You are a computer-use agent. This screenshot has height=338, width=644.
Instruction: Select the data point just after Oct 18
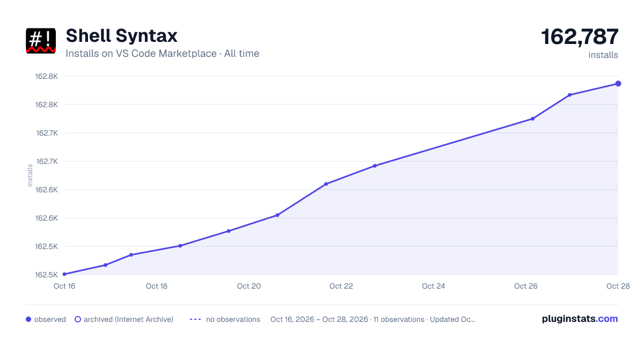[x=180, y=246]
